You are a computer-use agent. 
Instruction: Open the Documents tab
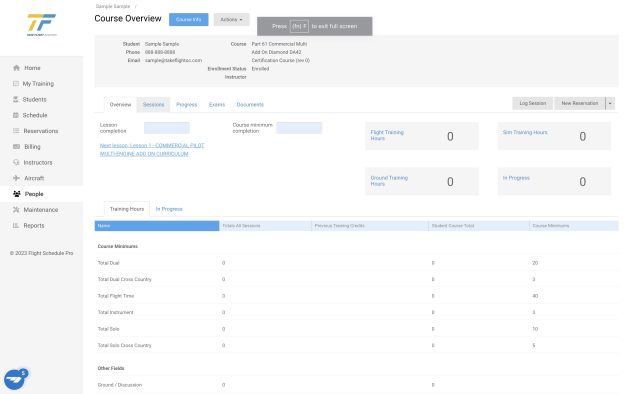click(250, 104)
